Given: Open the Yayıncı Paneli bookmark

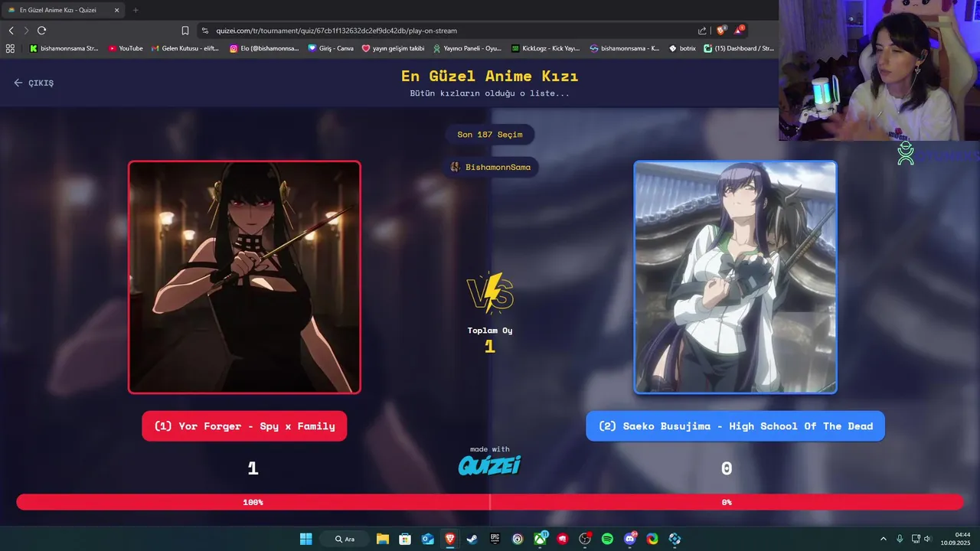Looking at the screenshot, I should 467,48.
